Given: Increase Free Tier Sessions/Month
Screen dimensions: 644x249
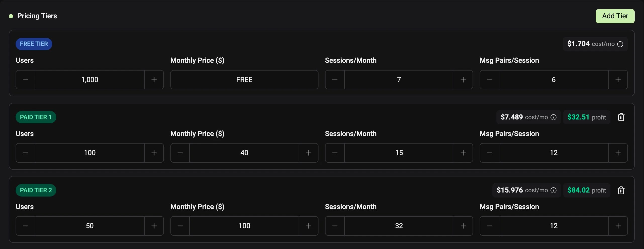Looking at the screenshot, I should [x=463, y=80].
